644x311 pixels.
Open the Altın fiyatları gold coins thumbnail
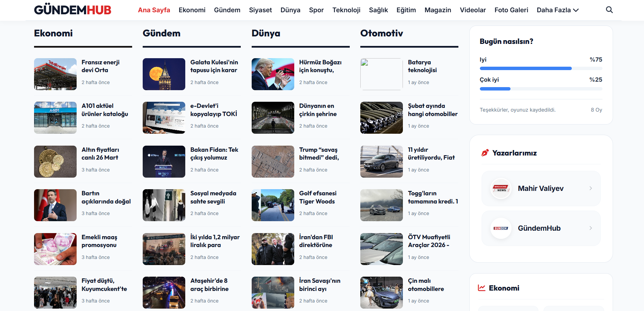click(55, 162)
